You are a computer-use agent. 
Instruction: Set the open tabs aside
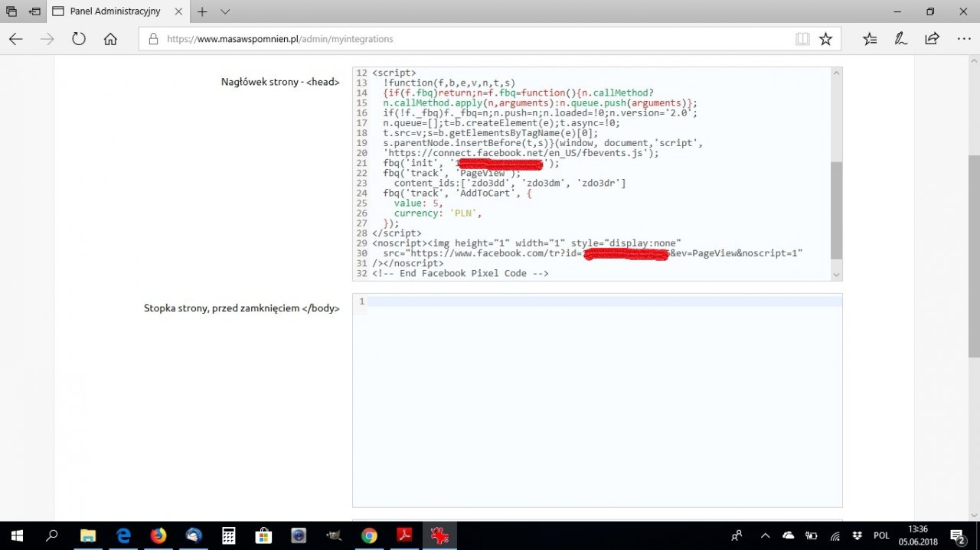pyautogui.click(x=34, y=11)
